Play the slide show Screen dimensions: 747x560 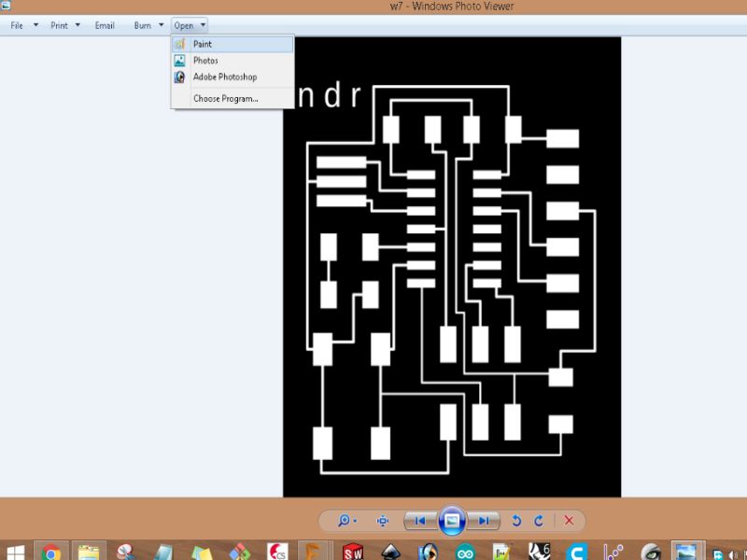click(x=452, y=521)
